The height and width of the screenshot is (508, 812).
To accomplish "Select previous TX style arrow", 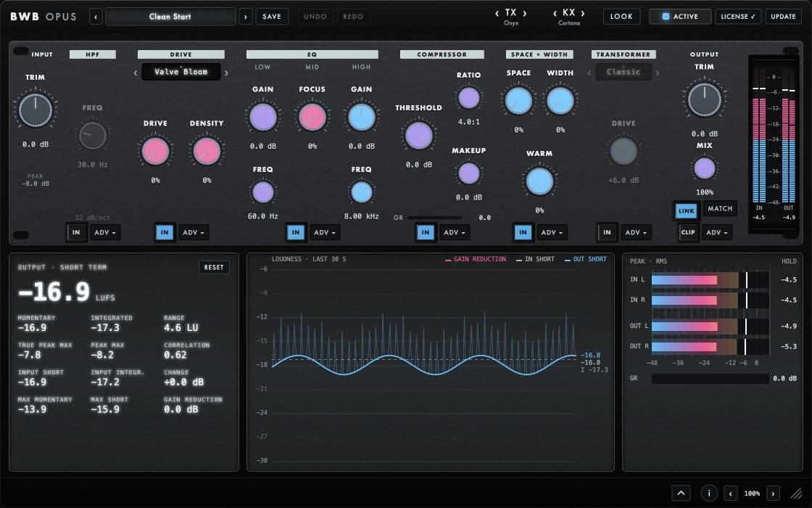I will coord(497,13).
